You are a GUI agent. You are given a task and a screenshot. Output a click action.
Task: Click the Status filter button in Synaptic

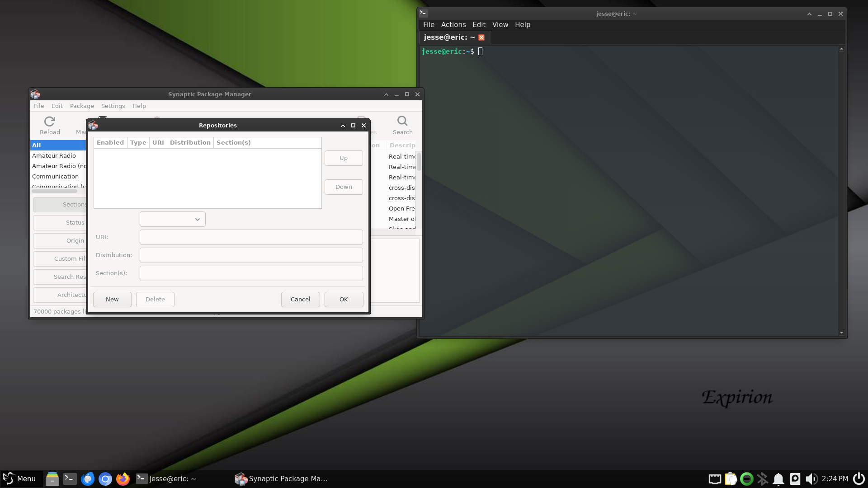coord(60,222)
